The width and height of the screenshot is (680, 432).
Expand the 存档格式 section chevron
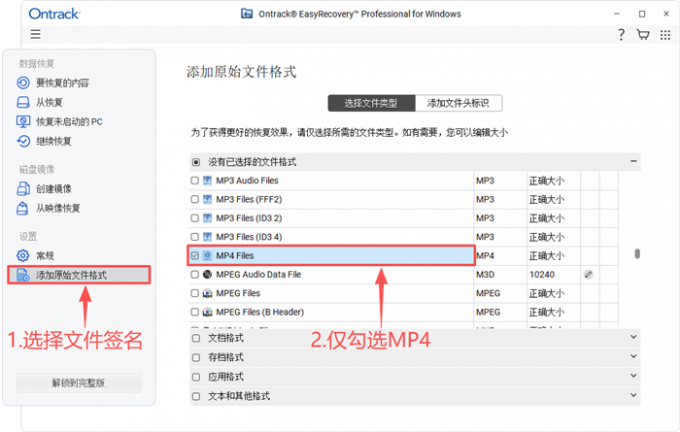coord(633,356)
